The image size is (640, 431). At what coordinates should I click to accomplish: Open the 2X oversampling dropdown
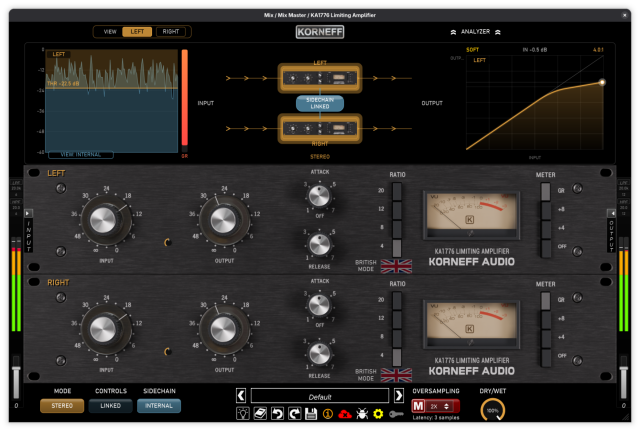coord(439,407)
